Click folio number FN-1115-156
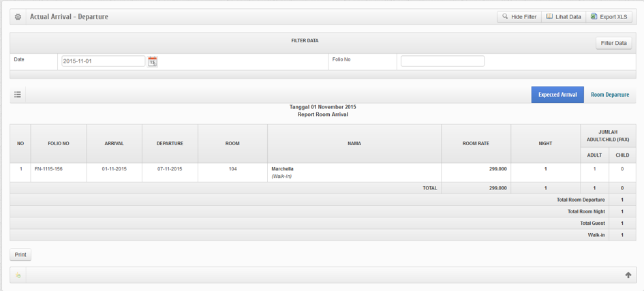 [x=48, y=169]
